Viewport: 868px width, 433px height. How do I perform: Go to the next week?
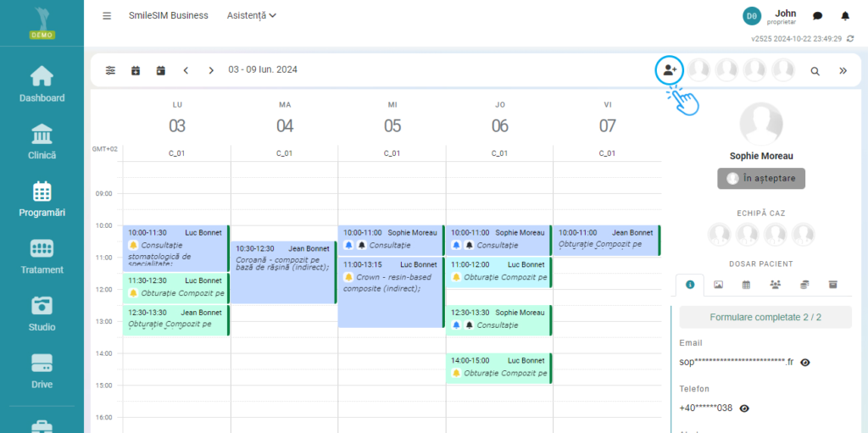[x=211, y=70]
